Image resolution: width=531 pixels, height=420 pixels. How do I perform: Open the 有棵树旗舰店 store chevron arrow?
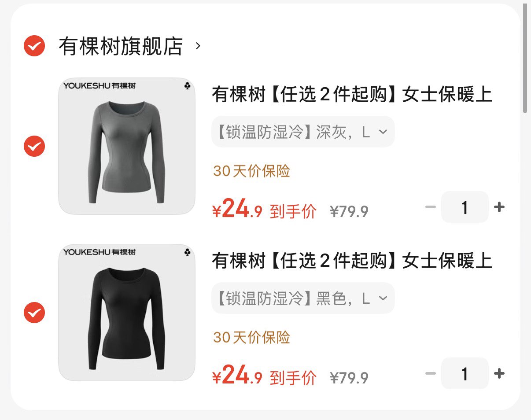click(198, 46)
